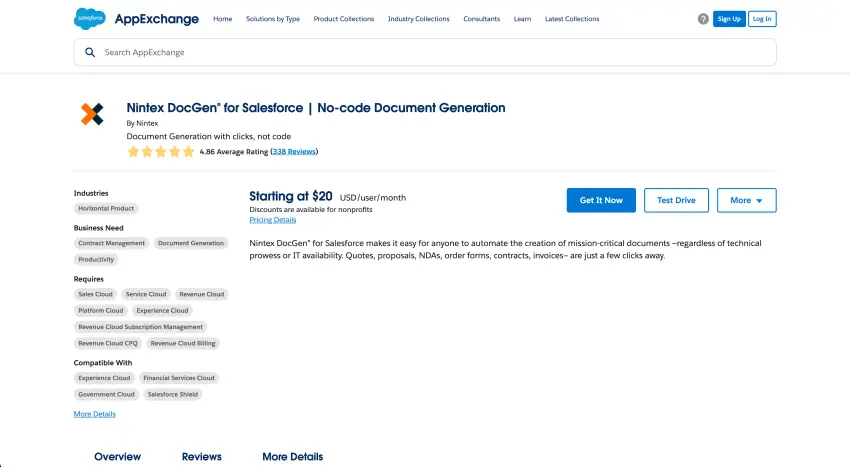Switch to the Overview tab
This screenshot has height=467, width=850.
pyautogui.click(x=117, y=456)
